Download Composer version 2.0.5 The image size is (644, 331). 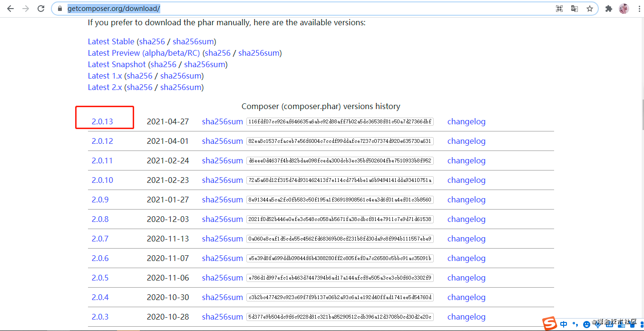pos(100,278)
